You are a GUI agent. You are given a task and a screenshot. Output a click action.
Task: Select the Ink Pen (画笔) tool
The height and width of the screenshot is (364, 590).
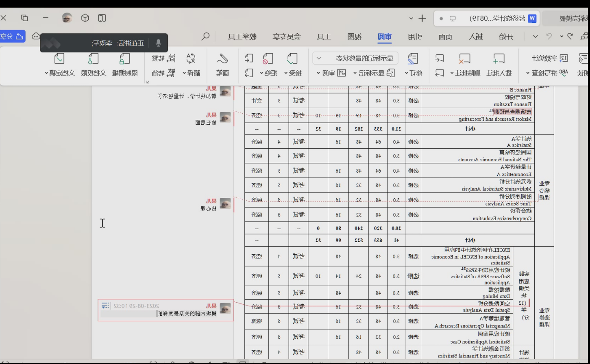tap(222, 59)
